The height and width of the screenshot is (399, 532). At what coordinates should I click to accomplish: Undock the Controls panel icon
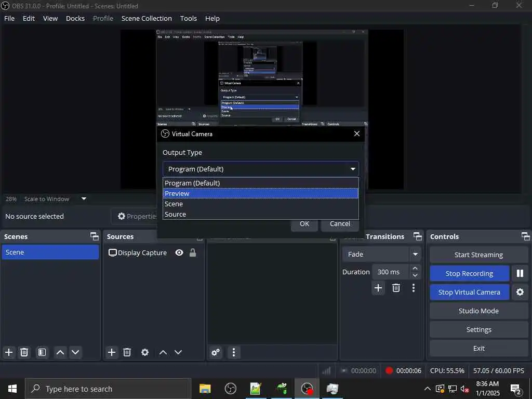point(525,236)
